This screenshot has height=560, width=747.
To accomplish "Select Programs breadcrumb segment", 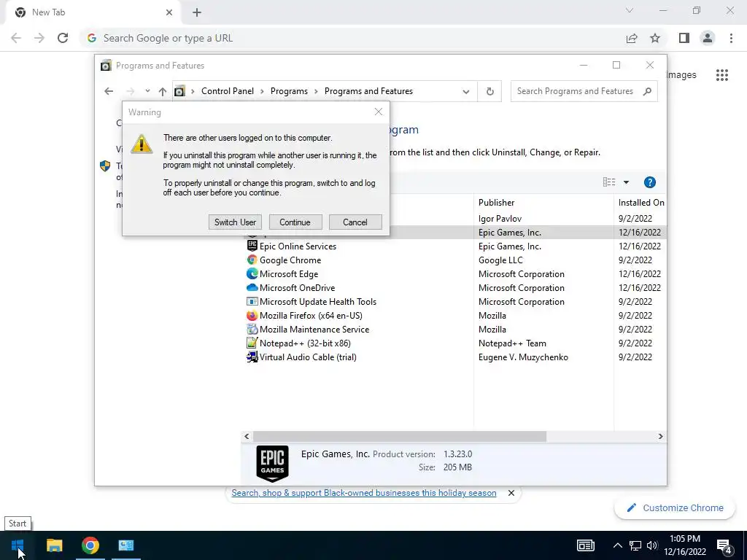I will tap(289, 91).
